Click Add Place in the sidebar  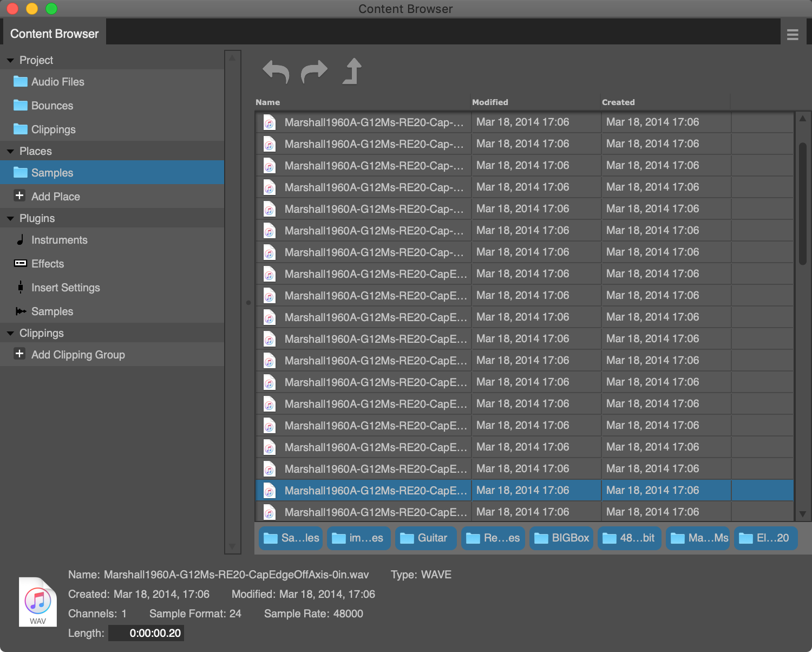[x=56, y=196]
